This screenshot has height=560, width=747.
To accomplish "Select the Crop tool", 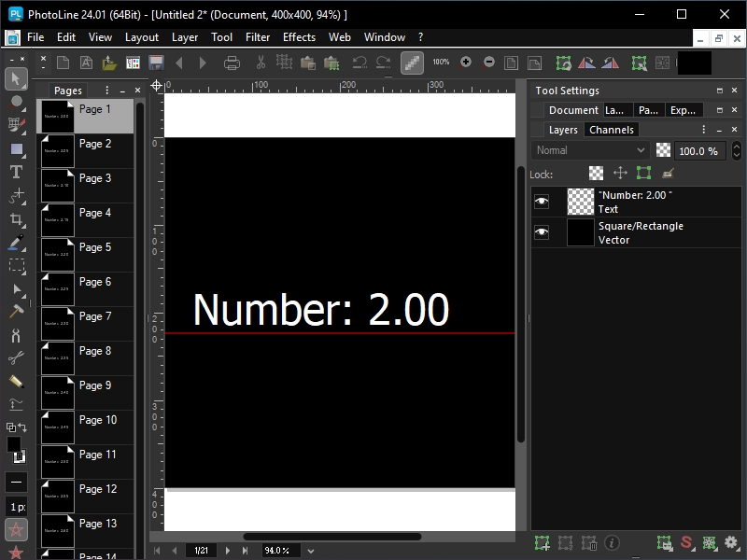I will point(16,219).
